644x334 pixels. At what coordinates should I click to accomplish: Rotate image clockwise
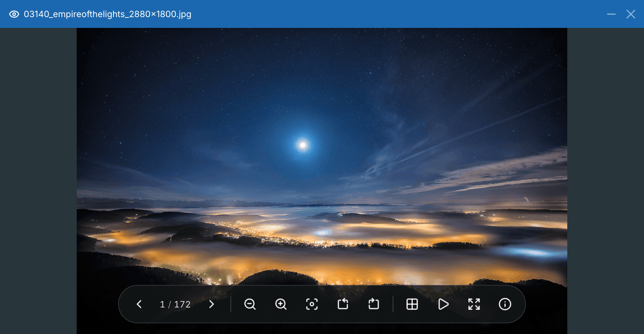374,304
